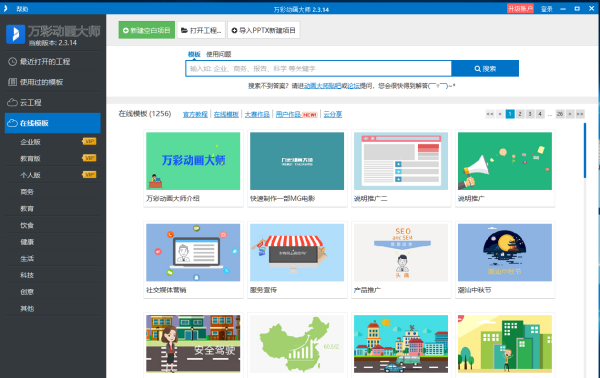The width and height of the screenshot is (600, 378).
Task: Select 在线模板 in the left sidebar
Action: click(53, 123)
